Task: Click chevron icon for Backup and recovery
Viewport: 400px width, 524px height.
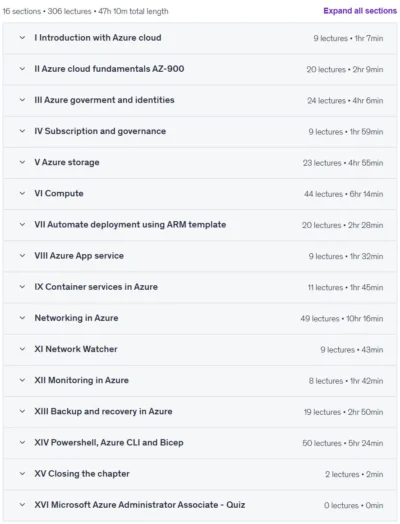Action: coord(22,411)
